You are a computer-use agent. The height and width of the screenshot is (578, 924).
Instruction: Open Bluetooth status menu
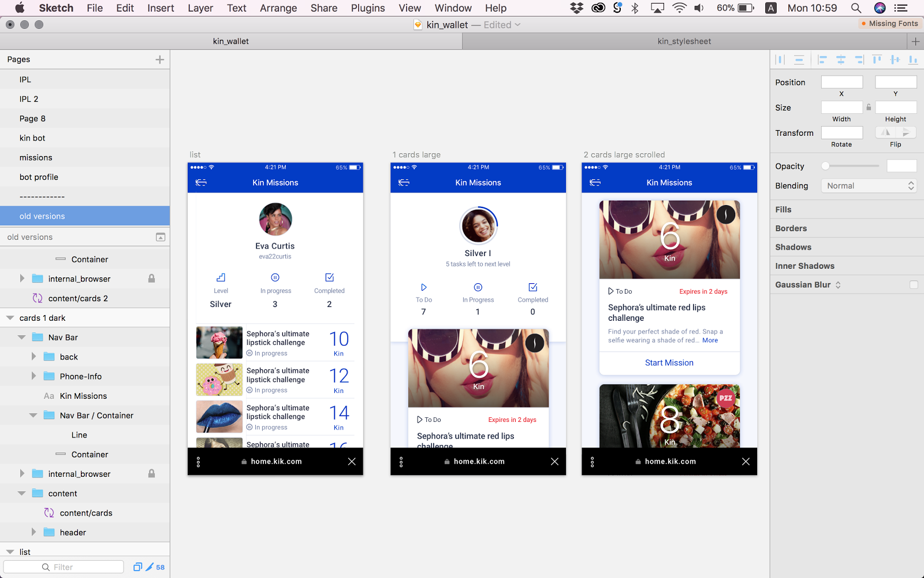point(635,8)
